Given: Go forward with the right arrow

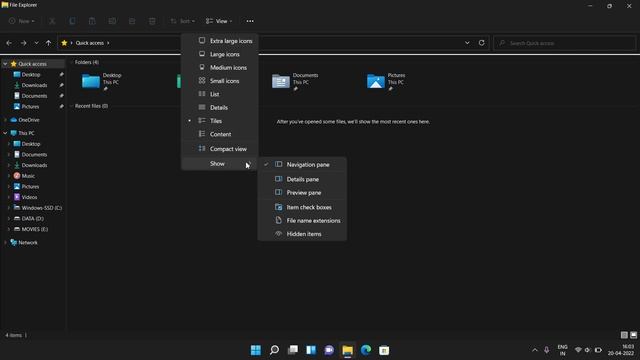Looking at the screenshot, I should pyautogui.click(x=23, y=43).
